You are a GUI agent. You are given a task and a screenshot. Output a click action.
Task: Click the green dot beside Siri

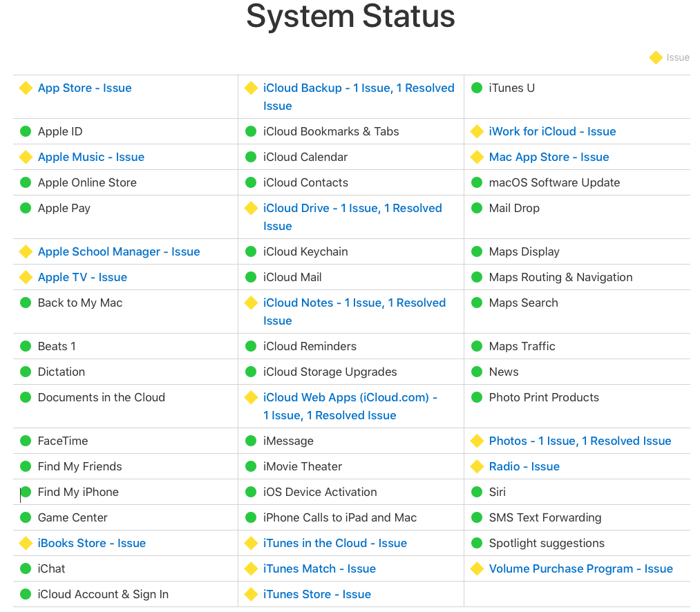point(477,492)
